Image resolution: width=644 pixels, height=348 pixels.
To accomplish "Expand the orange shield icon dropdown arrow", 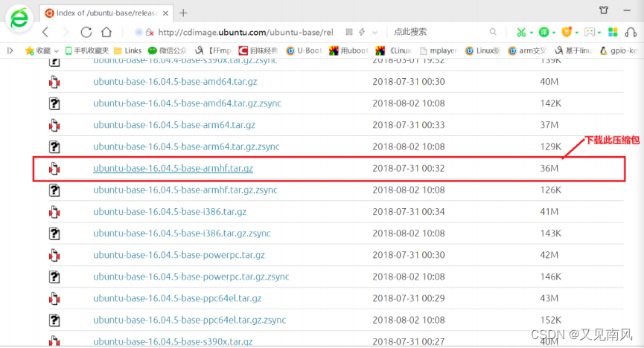I will [577, 33].
